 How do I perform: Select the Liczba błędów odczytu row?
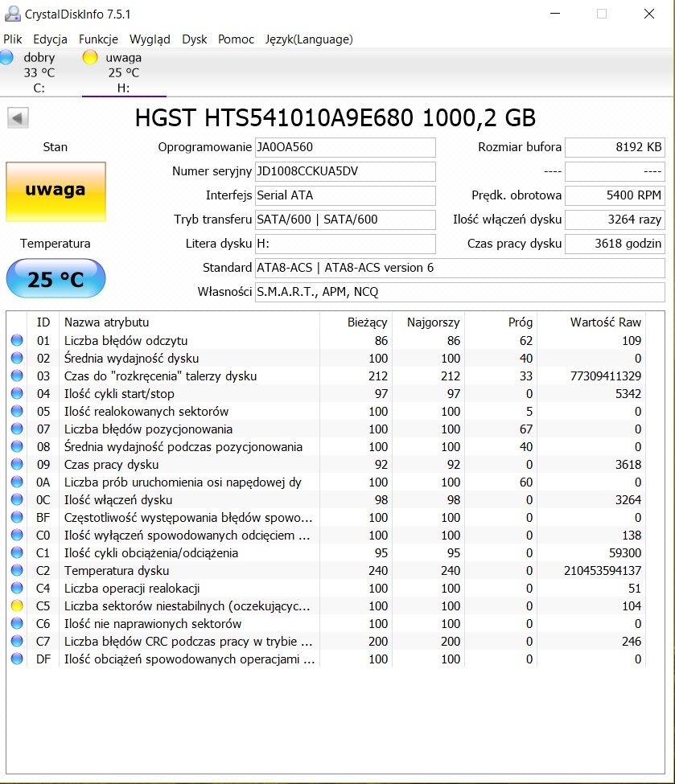(327, 340)
